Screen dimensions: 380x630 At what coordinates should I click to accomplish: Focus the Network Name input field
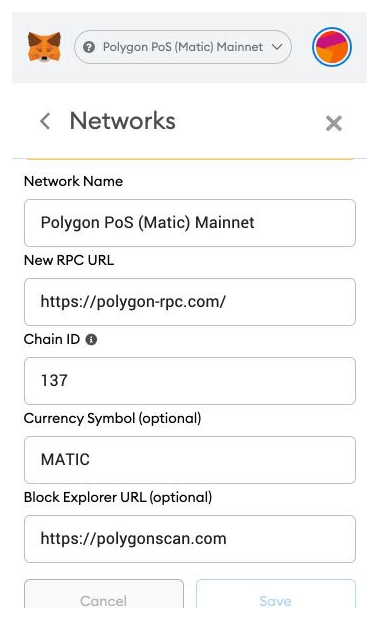190,223
